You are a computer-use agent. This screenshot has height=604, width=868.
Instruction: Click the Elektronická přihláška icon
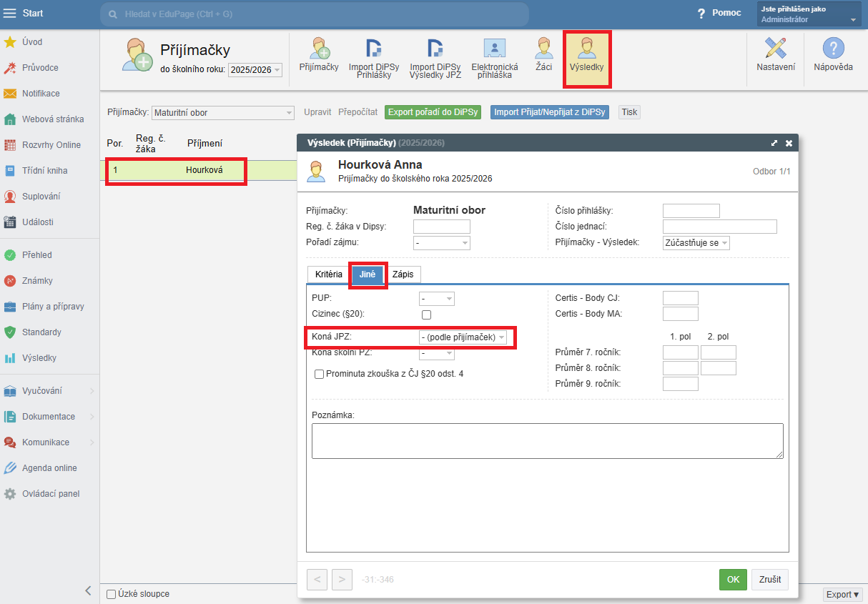[494, 56]
